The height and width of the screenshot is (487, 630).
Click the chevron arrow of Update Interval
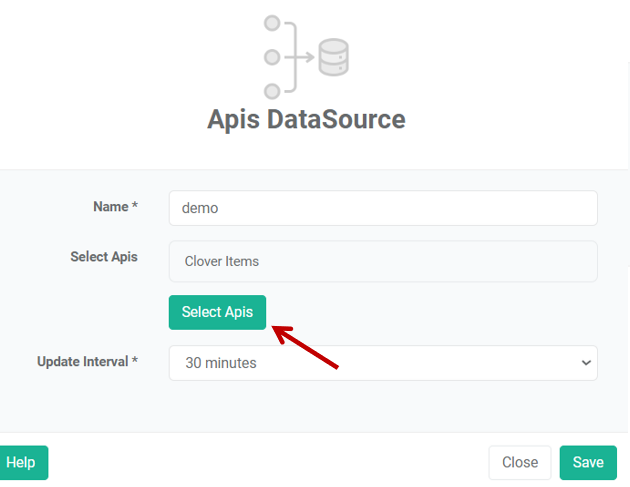[x=586, y=363]
